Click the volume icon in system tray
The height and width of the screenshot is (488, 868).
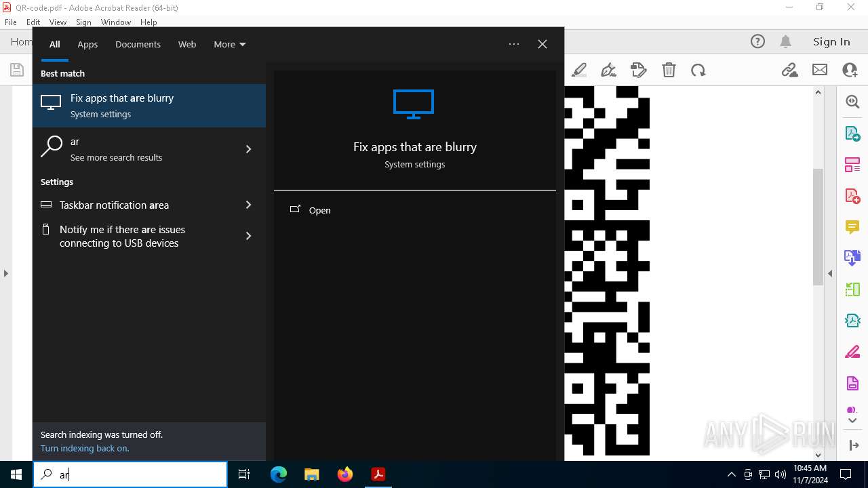click(780, 474)
